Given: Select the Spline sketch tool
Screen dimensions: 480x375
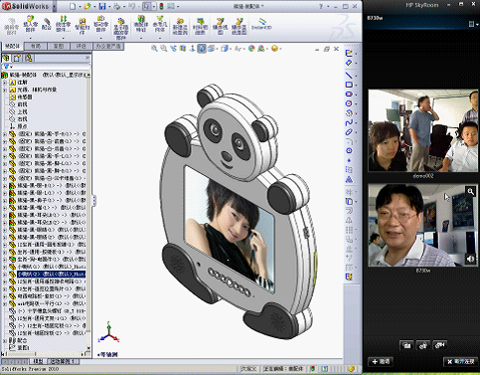Looking at the screenshot, I should [349, 123].
